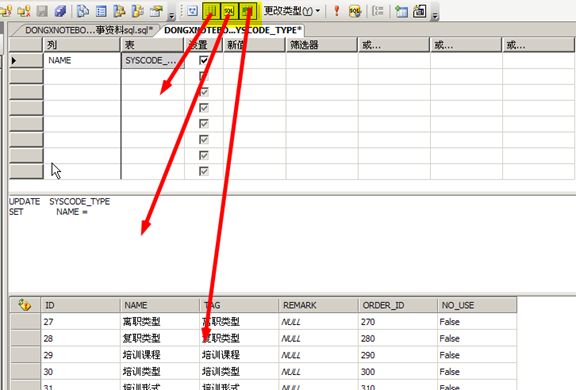This screenshot has width=576, height=390.
Task: Click ORDER_ID cell 270
Action: coord(398,322)
